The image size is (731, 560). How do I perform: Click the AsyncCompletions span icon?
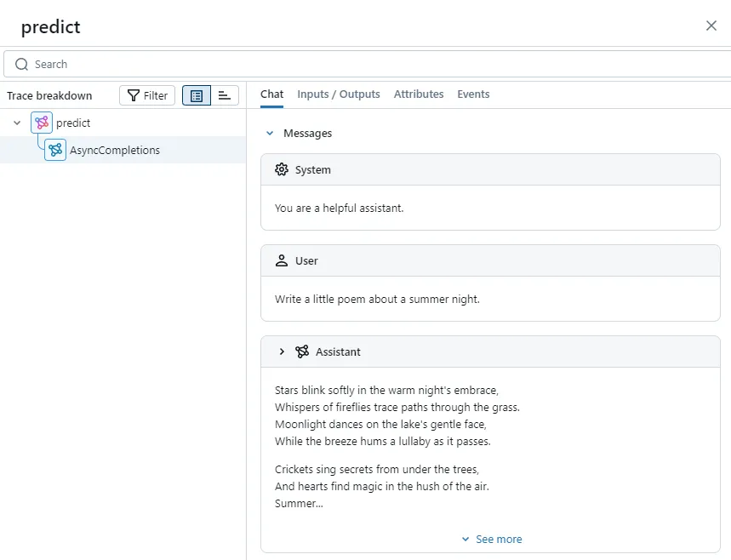coord(55,150)
